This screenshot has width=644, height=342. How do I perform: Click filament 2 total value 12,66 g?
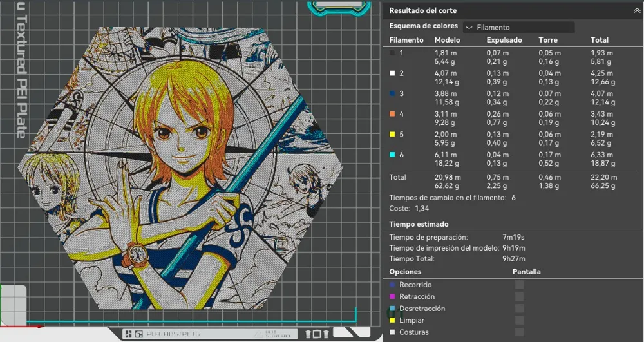603,82
